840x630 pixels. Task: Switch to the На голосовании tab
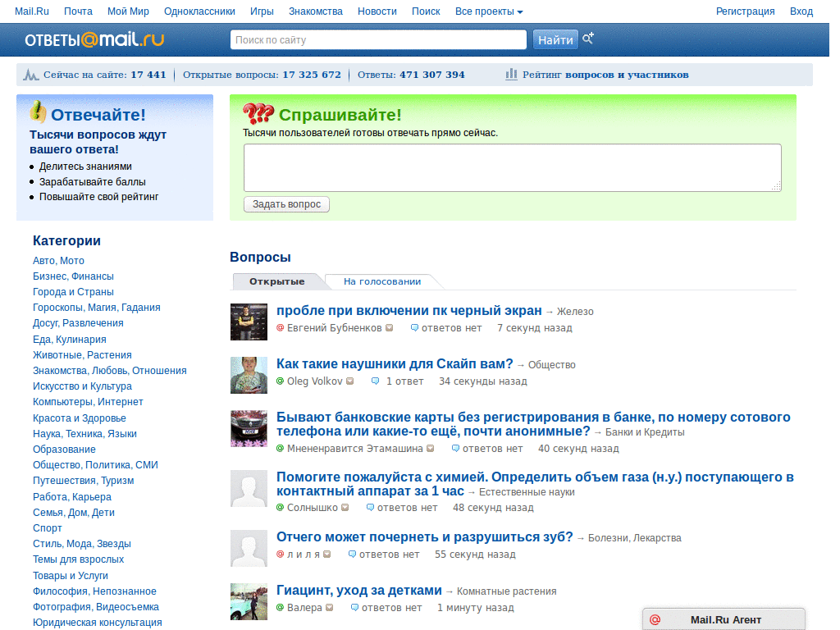point(382,281)
